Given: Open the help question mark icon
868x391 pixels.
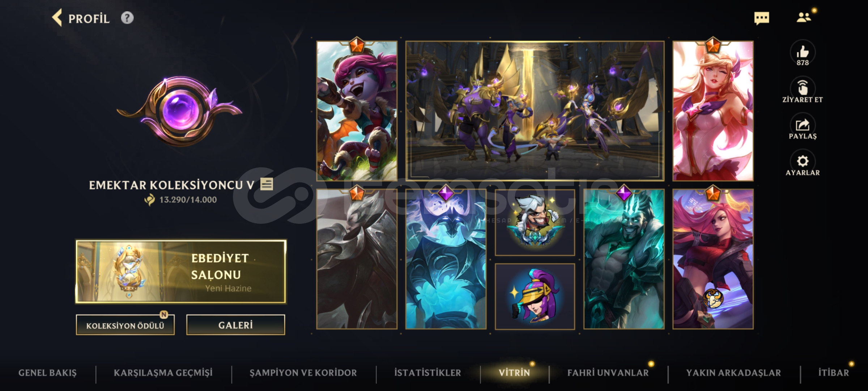Looking at the screenshot, I should (127, 18).
